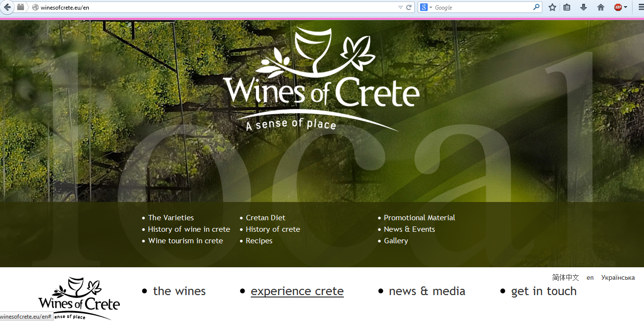Switch language to Українська
This screenshot has height=321, width=644.
[x=618, y=278]
